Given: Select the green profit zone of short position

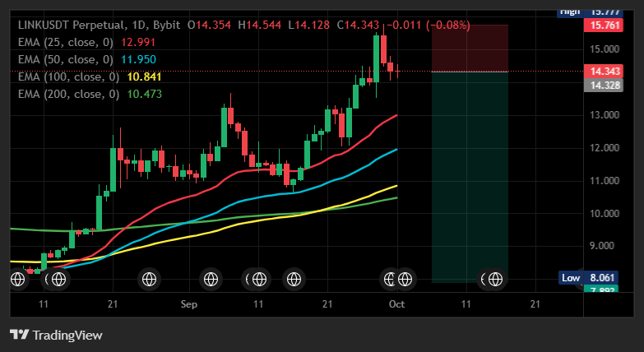Looking at the screenshot, I should point(470,177).
